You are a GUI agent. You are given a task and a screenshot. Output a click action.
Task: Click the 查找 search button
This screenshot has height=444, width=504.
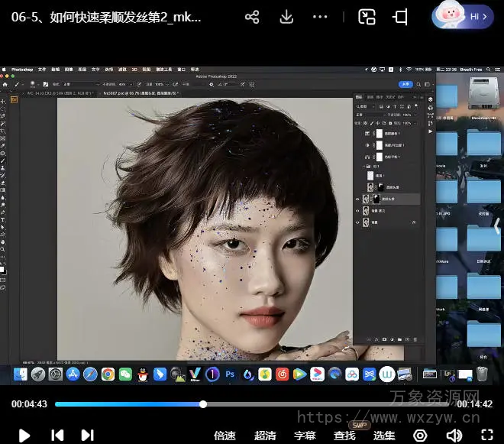point(344,436)
